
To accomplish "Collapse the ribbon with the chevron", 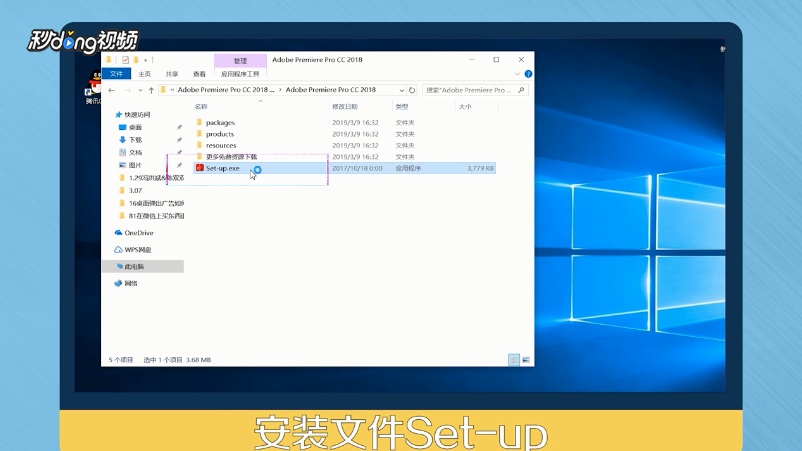I will pyautogui.click(x=517, y=74).
